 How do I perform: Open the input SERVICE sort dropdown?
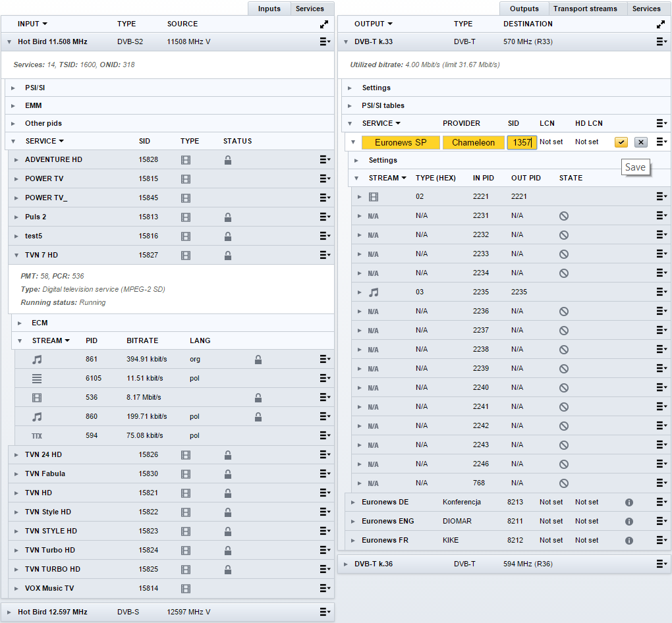(61, 141)
